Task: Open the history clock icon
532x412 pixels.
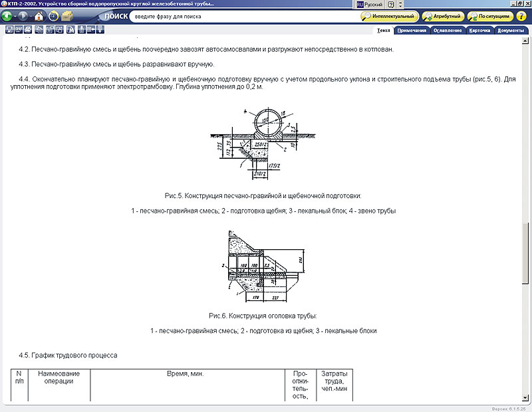Action: [x=53, y=16]
